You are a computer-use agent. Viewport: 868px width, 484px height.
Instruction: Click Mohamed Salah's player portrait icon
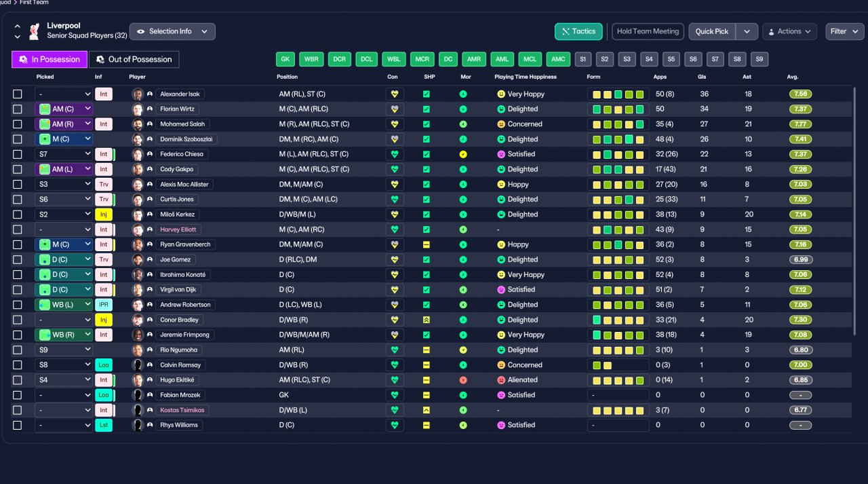tap(138, 124)
